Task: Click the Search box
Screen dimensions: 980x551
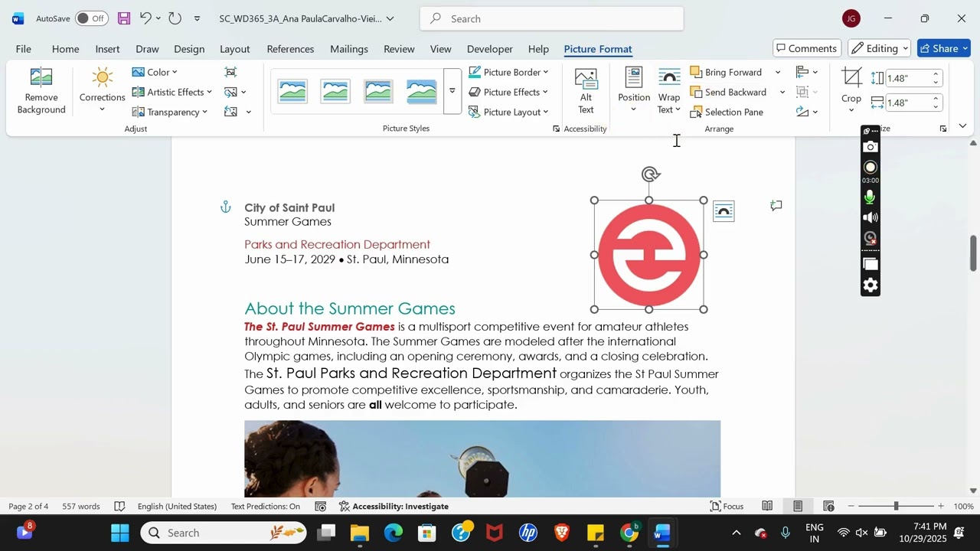Action: coord(551,18)
